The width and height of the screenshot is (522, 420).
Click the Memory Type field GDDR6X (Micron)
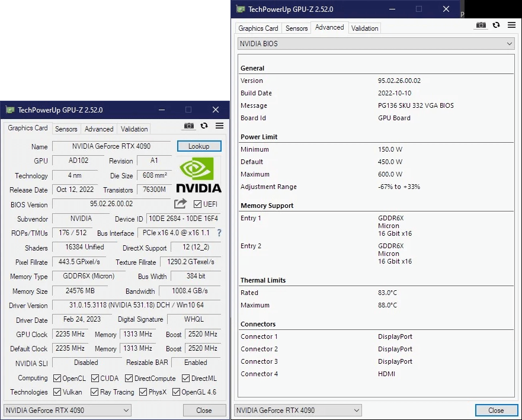pos(88,276)
